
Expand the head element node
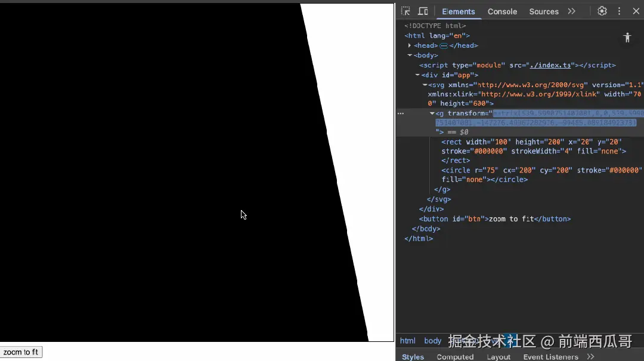(410, 45)
